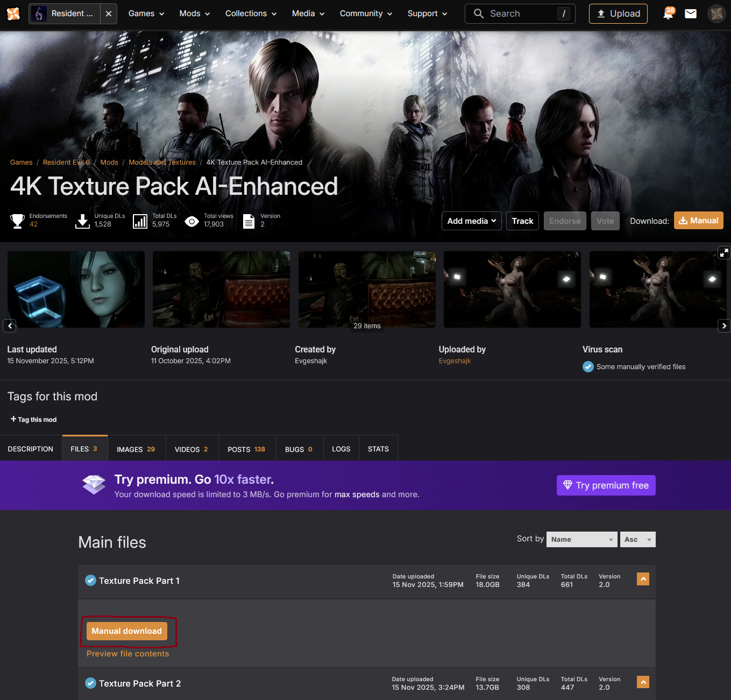Open Preview file contents link
This screenshot has height=700, width=731.
pos(128,654)
